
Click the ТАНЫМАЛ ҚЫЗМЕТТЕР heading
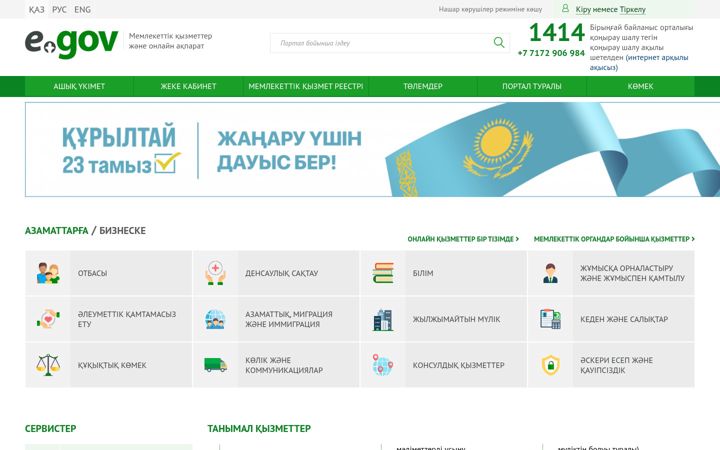pyautogui.click(x=259, y=428)
